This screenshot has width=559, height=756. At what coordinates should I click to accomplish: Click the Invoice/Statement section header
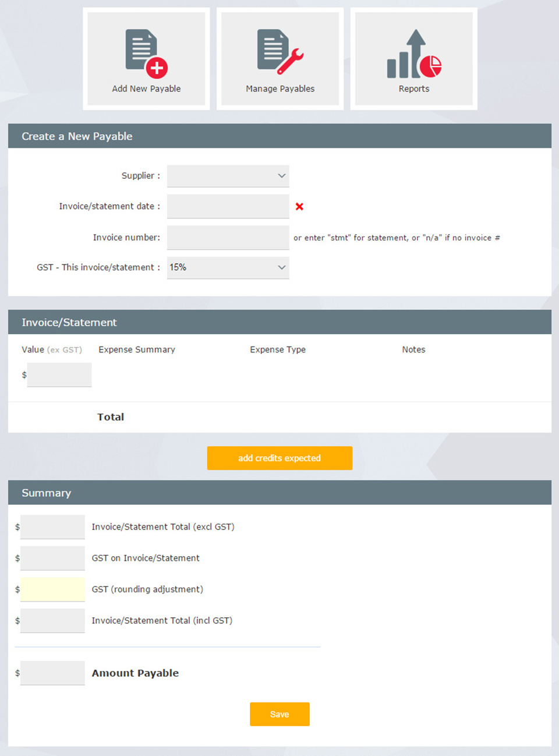click(69, 323)
